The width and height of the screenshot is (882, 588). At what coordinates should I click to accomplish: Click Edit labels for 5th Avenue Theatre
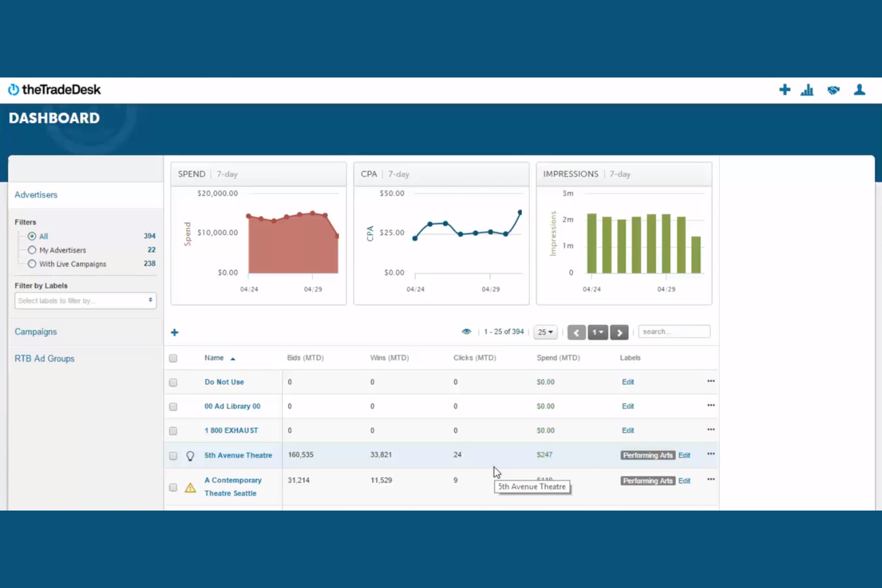click(x=684, y=455)
